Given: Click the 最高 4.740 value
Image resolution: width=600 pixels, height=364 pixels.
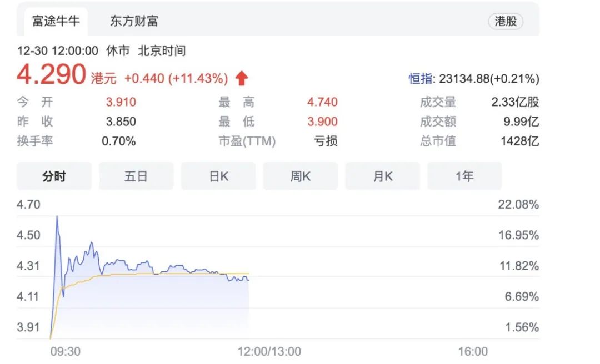Looking at the screenshot, I should (x=322, y=102).
